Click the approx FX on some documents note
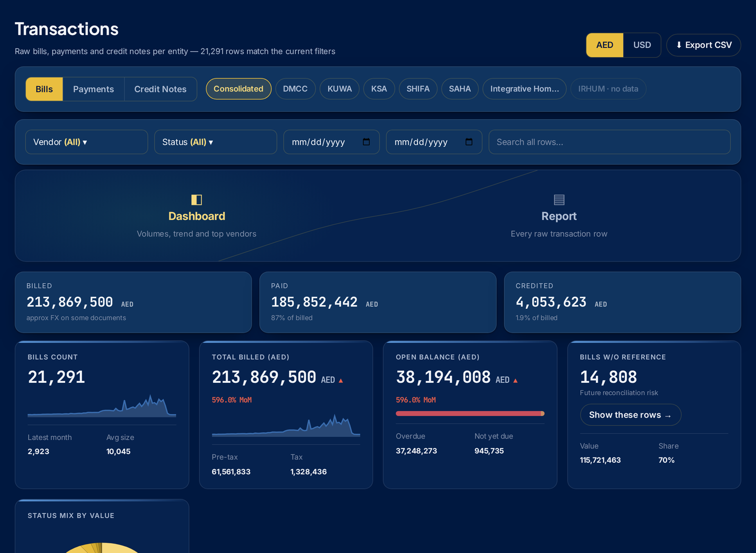Viewport: 756px width, 553px height. tap(76, 318)
